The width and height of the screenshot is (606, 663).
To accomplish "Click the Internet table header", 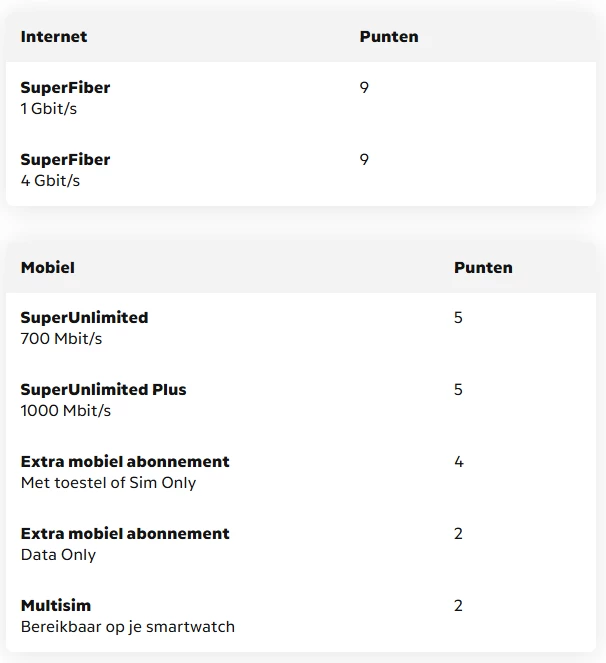I will [54, 37].
